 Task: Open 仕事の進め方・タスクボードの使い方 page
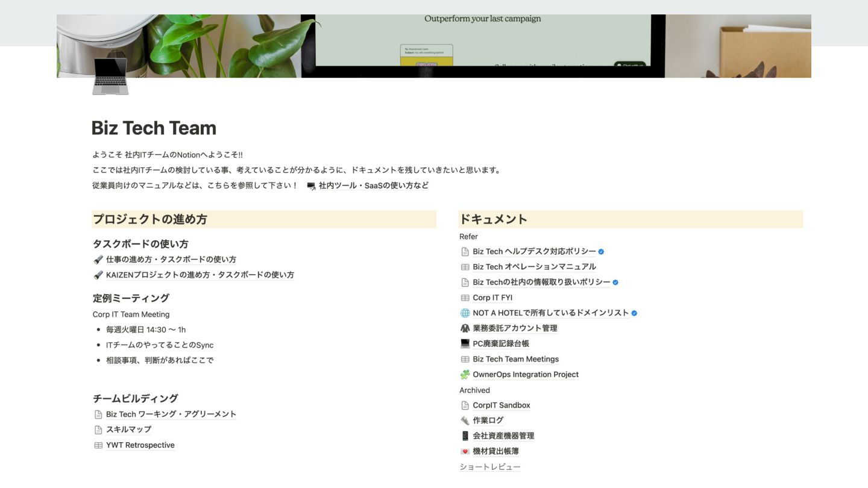coord(171,260)
